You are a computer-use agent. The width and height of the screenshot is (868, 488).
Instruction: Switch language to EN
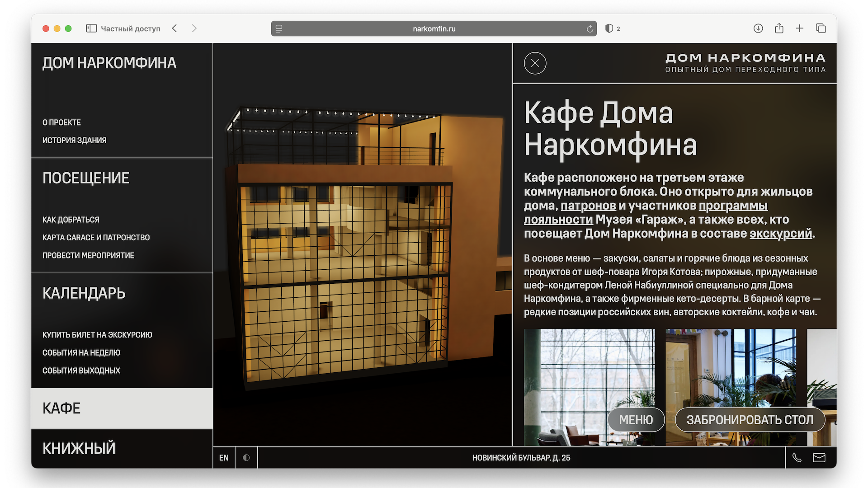pyautogui.click(x=224, y=458)
